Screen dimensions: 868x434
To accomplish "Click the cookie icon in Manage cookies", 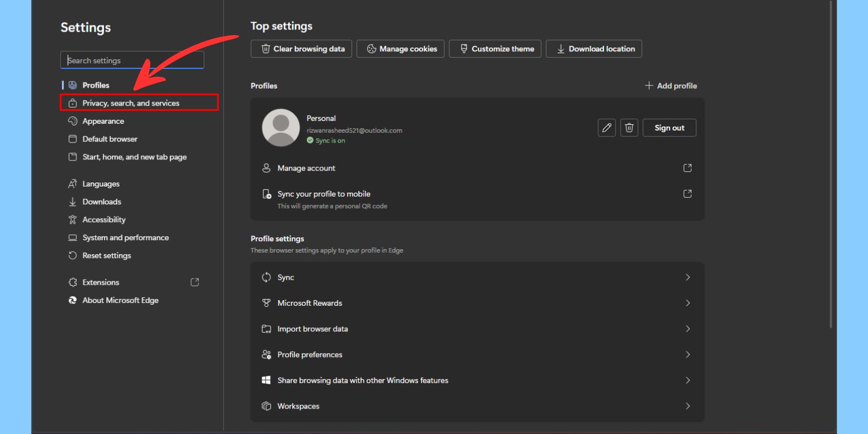I will tap(371, 49).
